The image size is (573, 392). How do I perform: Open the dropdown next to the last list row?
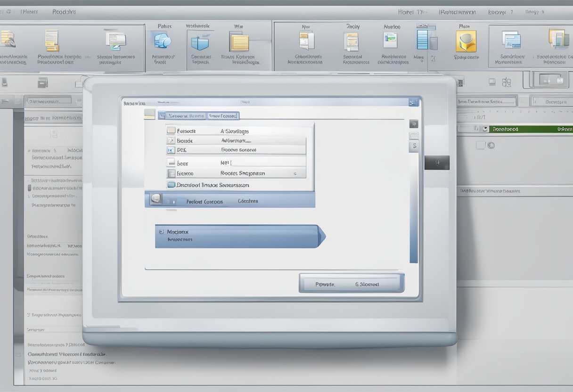click(x=295, y=174)
